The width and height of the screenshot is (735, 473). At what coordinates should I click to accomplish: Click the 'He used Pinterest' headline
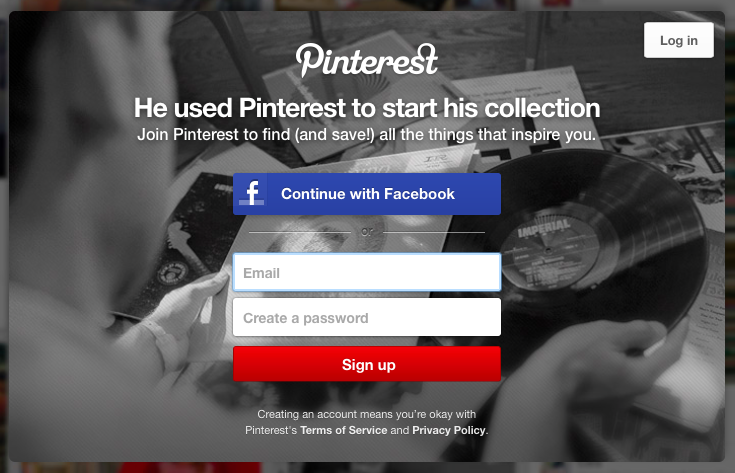click(367, 108)
